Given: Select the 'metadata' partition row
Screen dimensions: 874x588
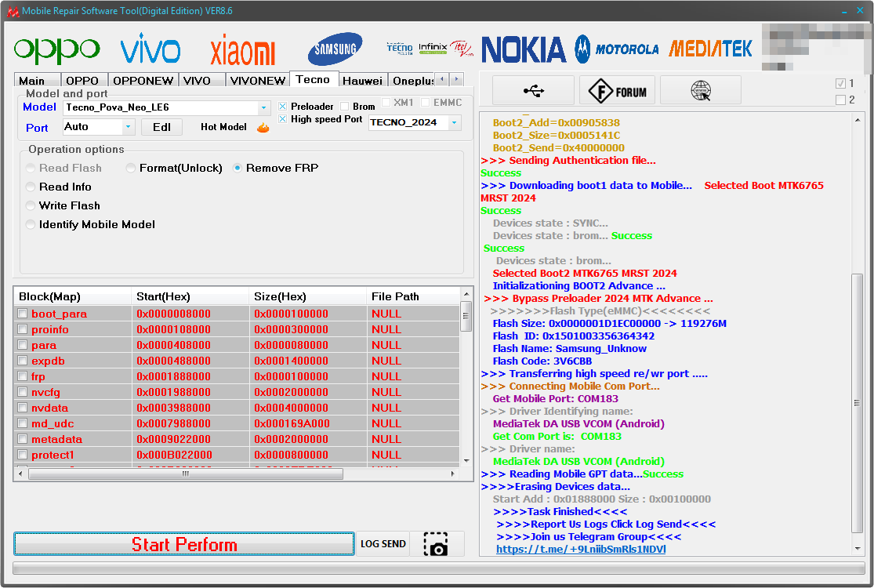Looking at the screenshot, I should [238, 439].
